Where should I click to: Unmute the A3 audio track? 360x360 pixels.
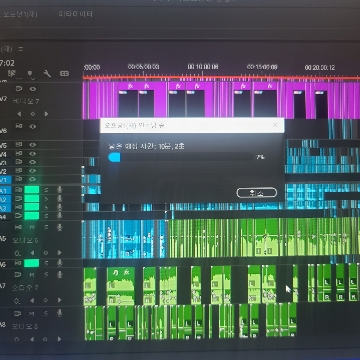[32, 207]
